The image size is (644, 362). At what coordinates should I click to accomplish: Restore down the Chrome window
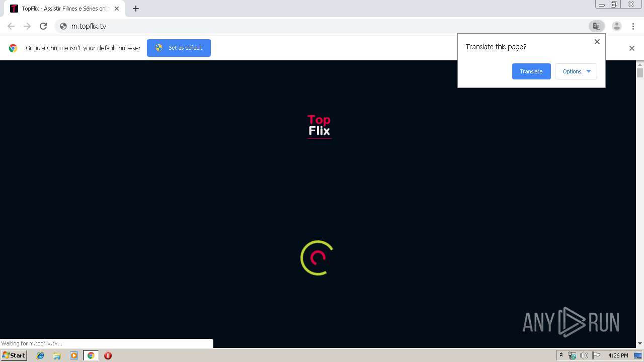coord(614,5)
